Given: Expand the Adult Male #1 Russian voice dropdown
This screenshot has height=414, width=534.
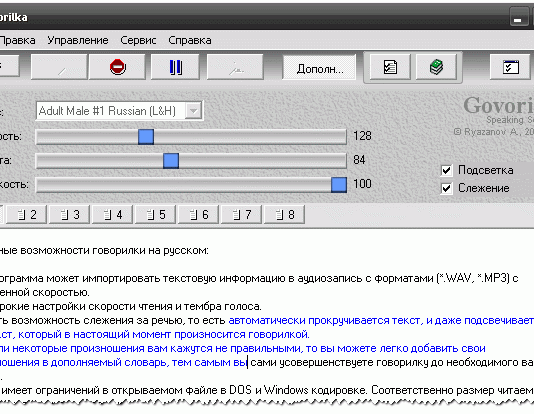Looking at the screenshot, I should [193, 111].
